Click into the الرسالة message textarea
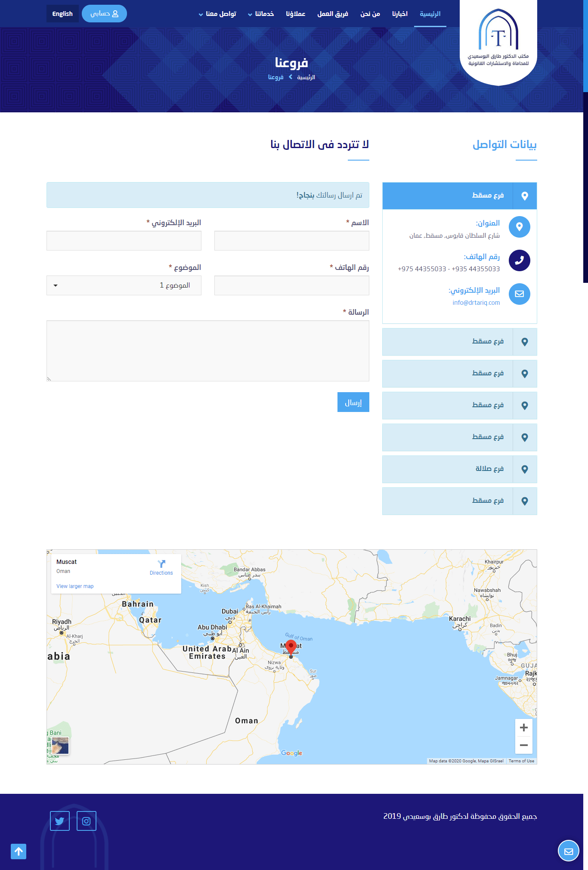588x870 pixels. [208, 351]
